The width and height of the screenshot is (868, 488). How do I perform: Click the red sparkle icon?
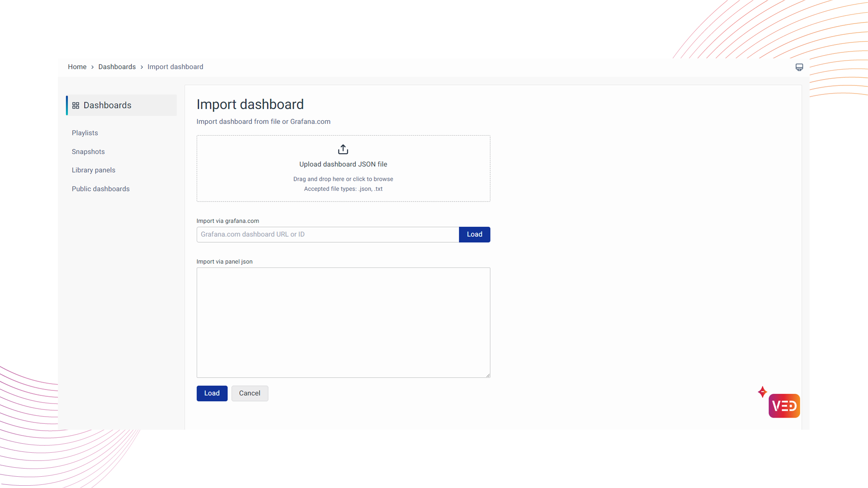762,392
